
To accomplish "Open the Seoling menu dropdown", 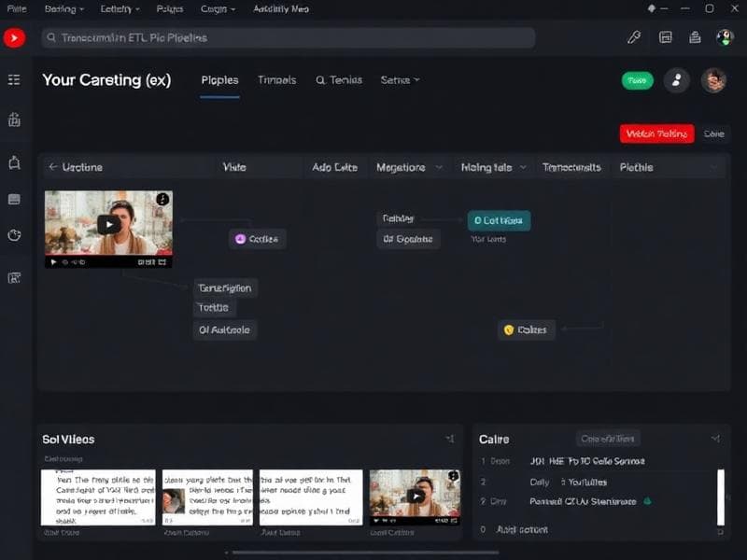I will click(63, 9).
